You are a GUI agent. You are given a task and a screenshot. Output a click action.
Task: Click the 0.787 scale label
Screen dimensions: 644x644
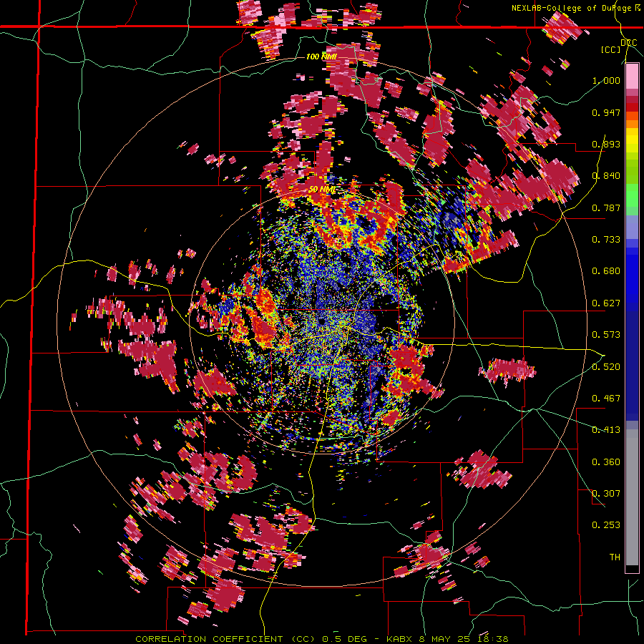606,208
